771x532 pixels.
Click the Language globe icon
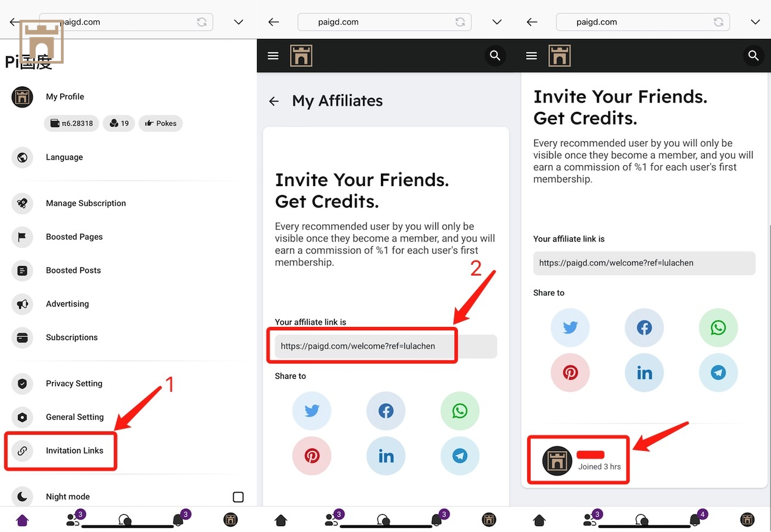(22, 157)
